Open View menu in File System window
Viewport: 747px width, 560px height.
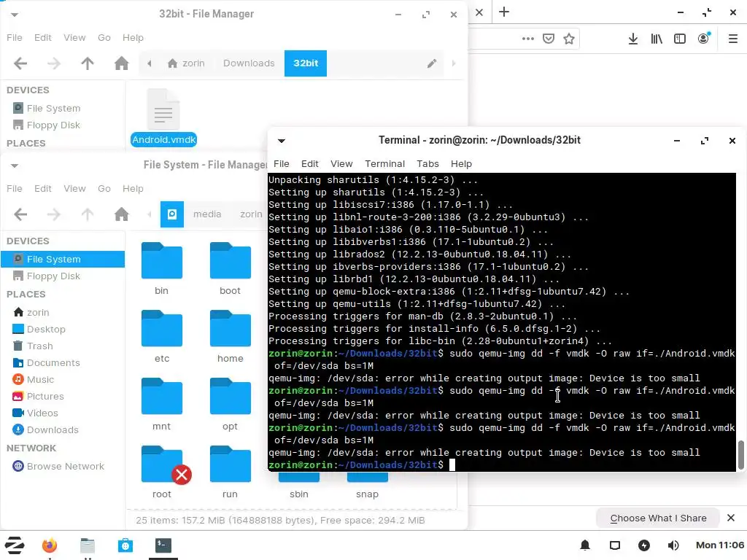[x=75, y=189]
